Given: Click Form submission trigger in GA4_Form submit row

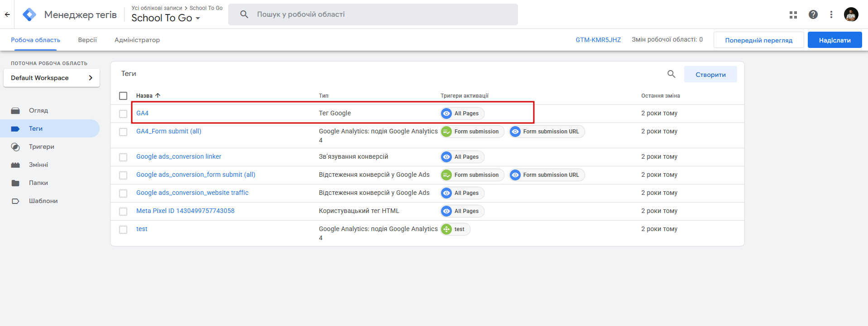Looking at the screenshot, I should point(472,132).
